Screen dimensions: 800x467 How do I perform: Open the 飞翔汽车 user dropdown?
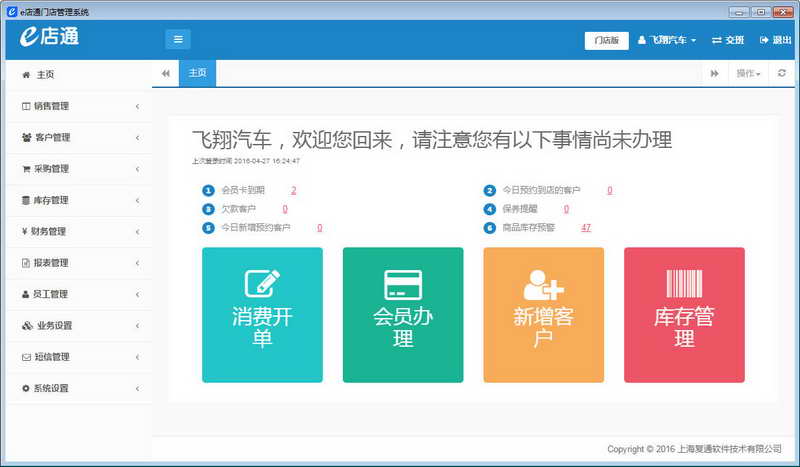(x=667, y=40)
